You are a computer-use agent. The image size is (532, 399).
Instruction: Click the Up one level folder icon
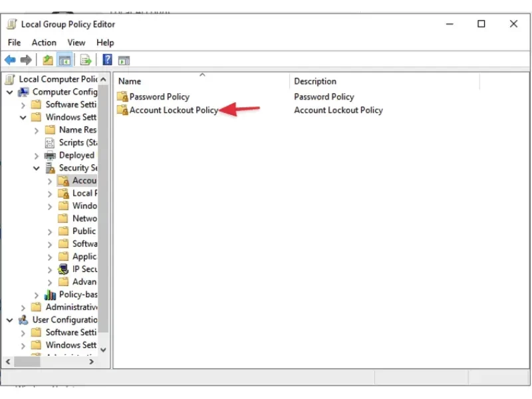click(47, 60)
